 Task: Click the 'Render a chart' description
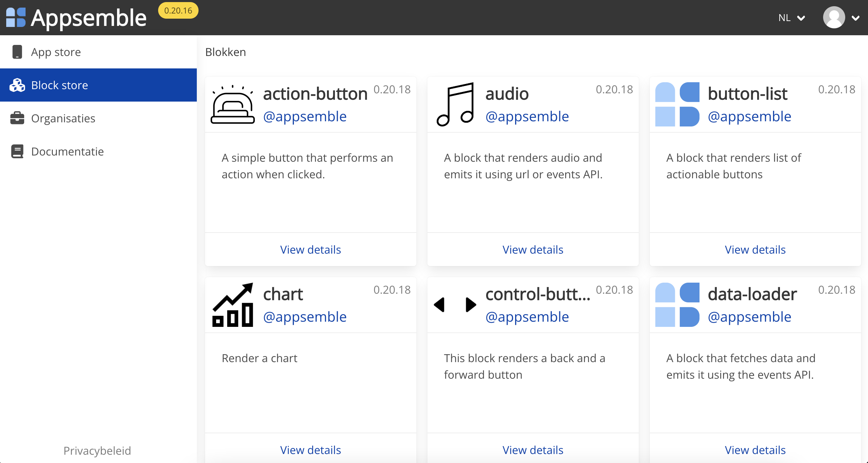[x=259, y=358]
